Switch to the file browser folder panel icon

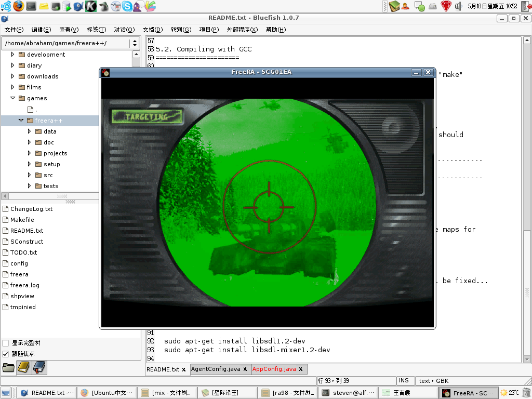coord(8,367)
